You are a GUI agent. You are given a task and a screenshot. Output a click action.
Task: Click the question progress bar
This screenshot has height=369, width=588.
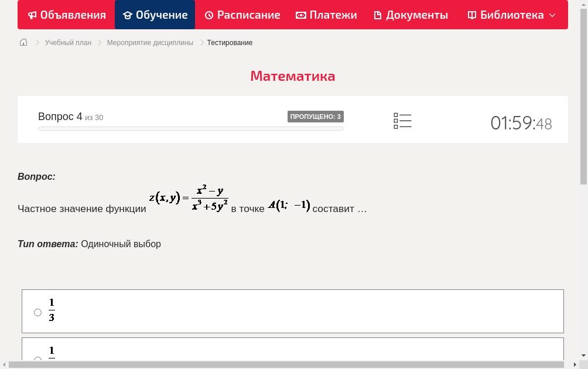click(x=190, y=128)
